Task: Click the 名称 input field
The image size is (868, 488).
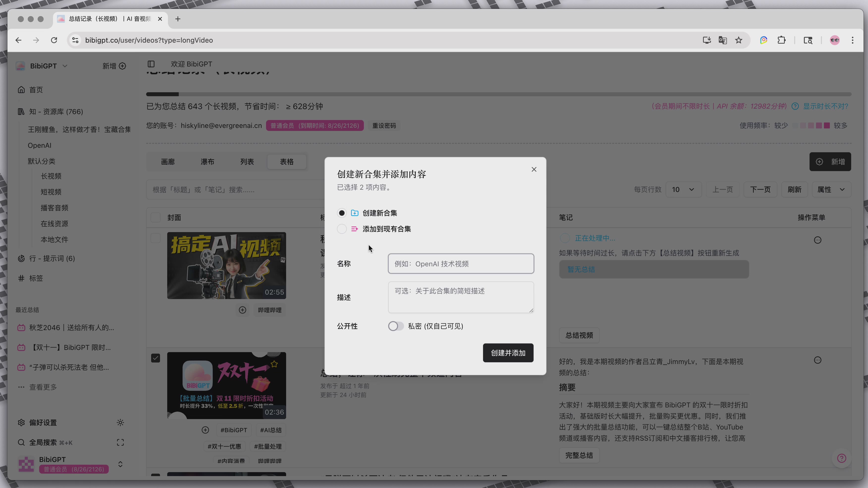Action: coord(461,264)
